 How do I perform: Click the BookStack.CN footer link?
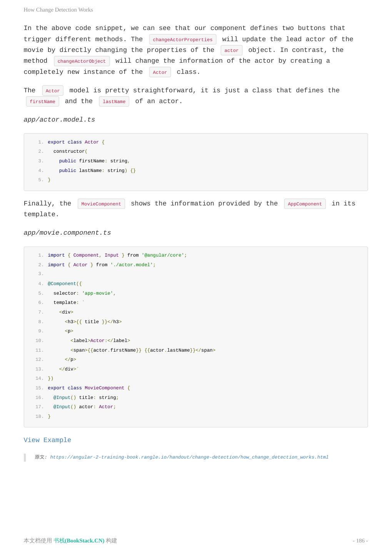(79, 541)
